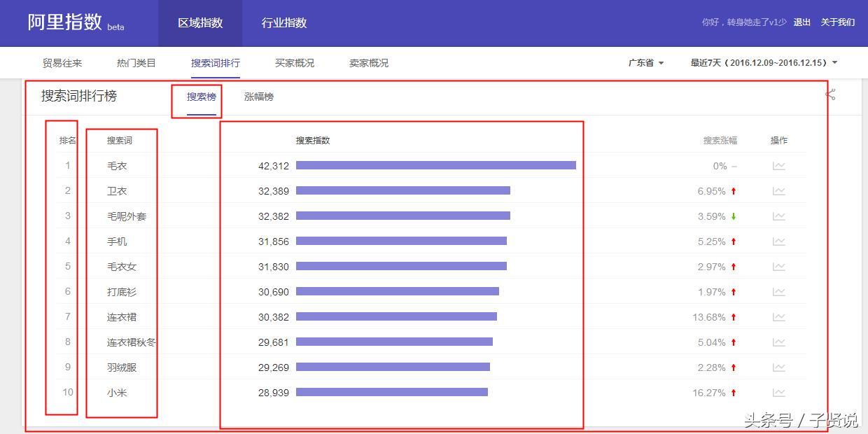868x434 pixels.
Task: Click the search term 毛衣
Action: click(x=117, y=166)
